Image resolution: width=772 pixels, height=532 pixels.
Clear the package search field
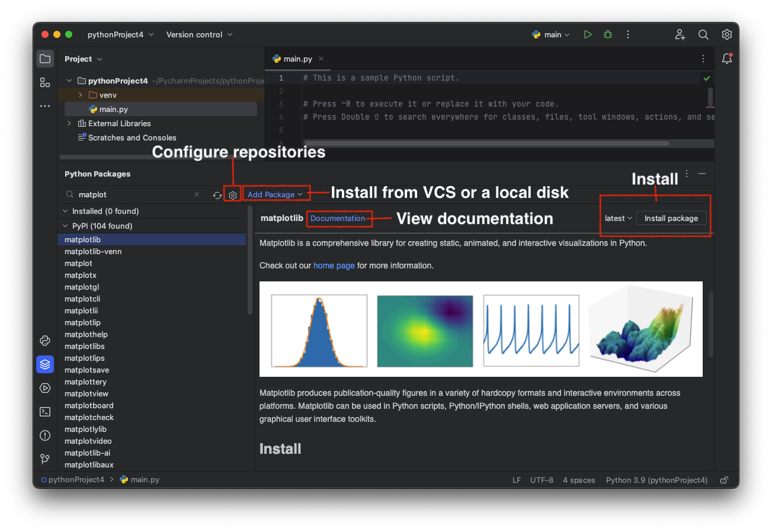click(197, 194)
